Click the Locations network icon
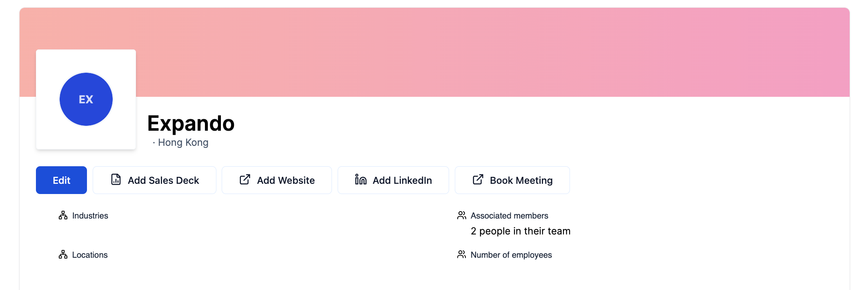 tap(63, 254)
